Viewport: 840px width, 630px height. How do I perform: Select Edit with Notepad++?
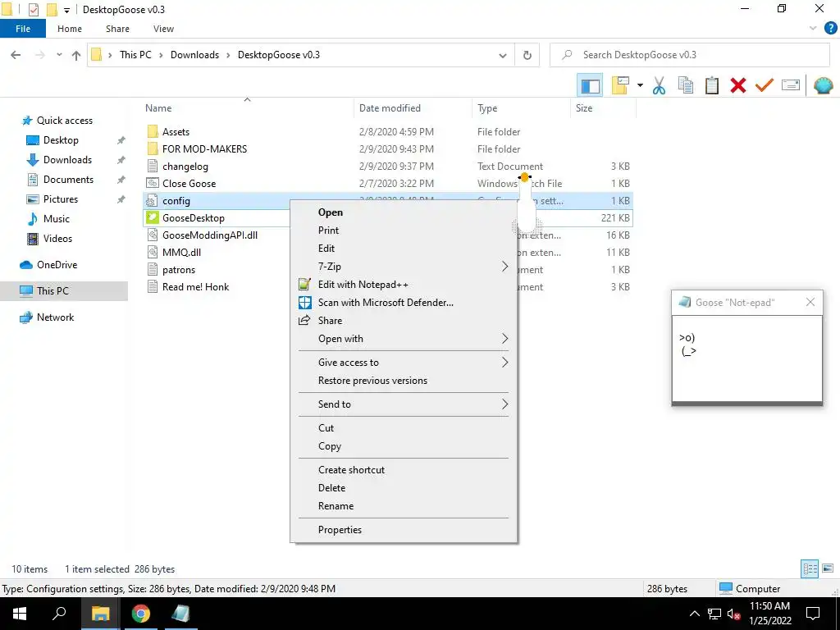[404, 285]
